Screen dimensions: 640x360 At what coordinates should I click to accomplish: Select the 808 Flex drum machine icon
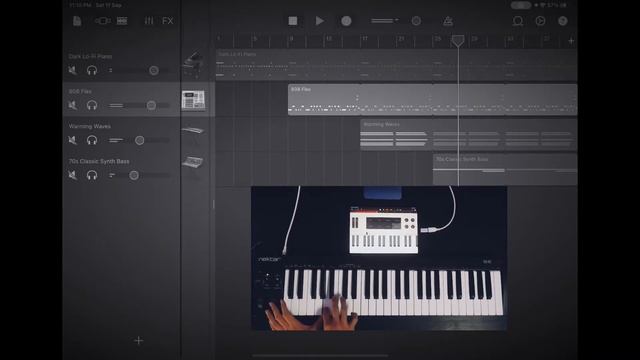coord(193,100)
